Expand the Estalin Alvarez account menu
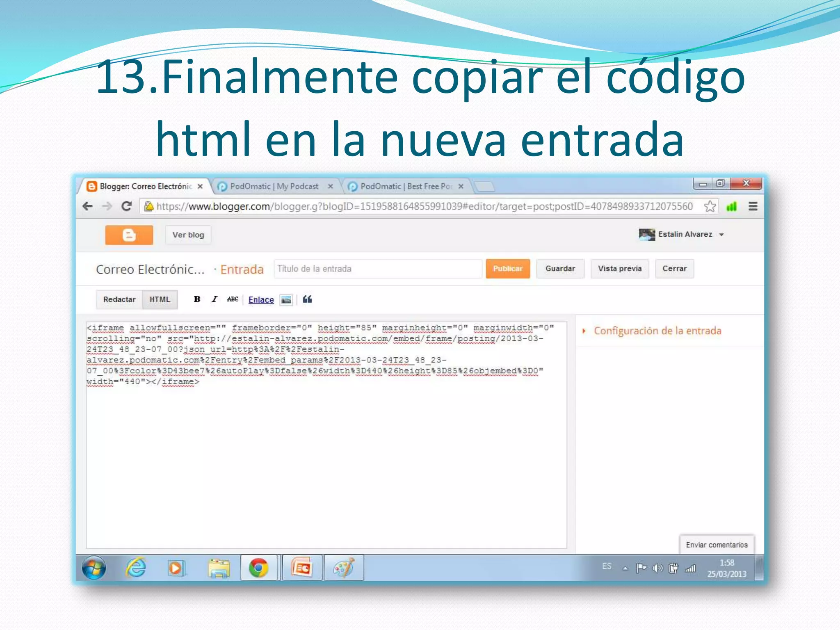840x630 pixels. tap(721, 235)
